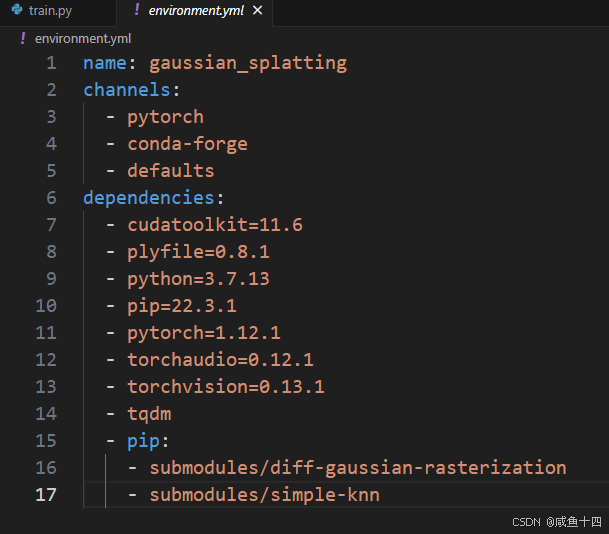Click the python=3.7.13 entry

pos(198,279)
